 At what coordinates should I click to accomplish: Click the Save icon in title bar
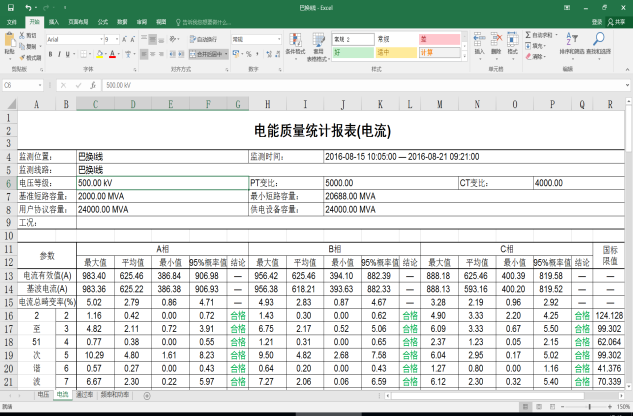point(10,8)
